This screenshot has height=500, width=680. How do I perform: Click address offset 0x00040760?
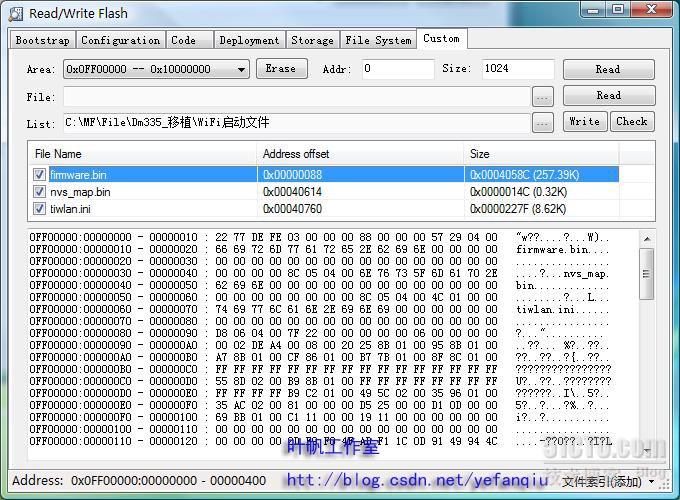tap(292, 209)
